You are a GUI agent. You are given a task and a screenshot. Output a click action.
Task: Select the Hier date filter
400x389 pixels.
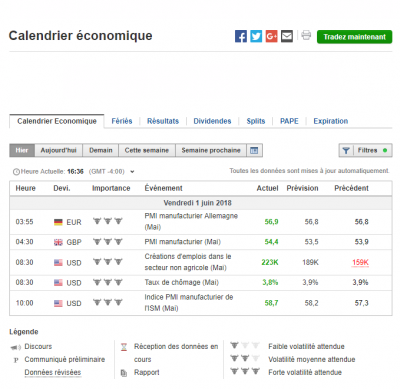point(22,150)
